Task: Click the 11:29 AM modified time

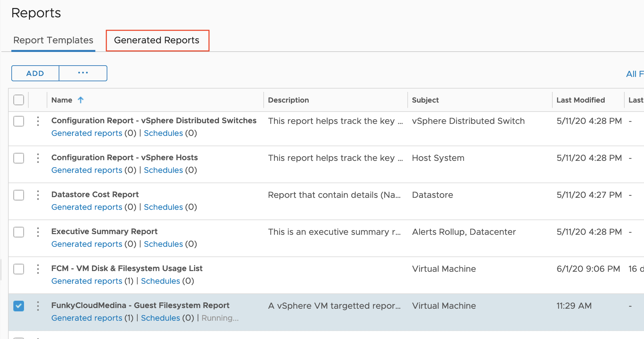Action: point(574,306)
